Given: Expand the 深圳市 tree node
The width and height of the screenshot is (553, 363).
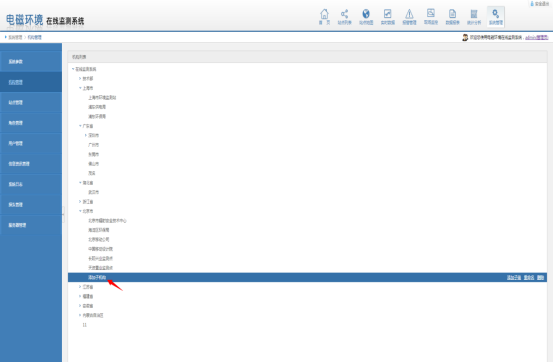Looking at the screenshot, I should [86, 135].
